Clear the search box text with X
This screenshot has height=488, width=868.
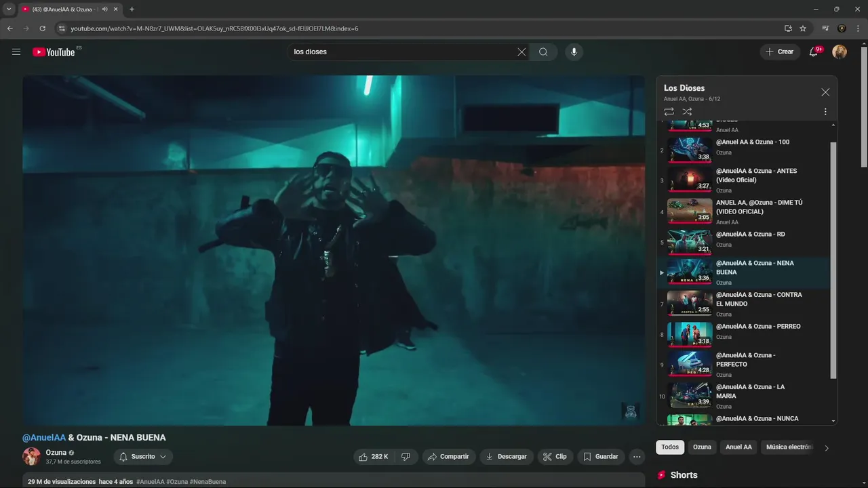tap(521, 52)
